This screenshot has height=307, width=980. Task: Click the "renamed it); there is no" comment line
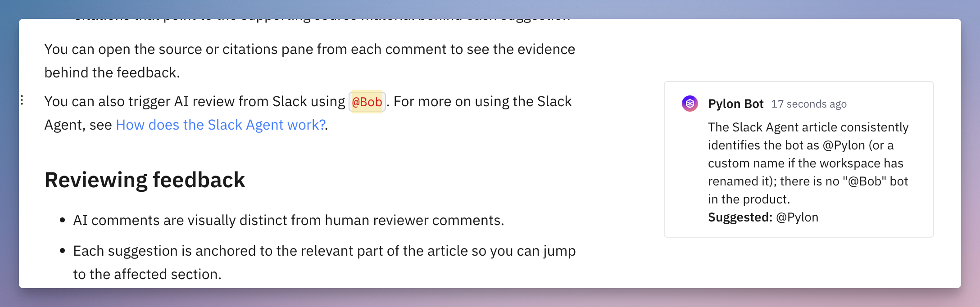[x=808, y=181]
